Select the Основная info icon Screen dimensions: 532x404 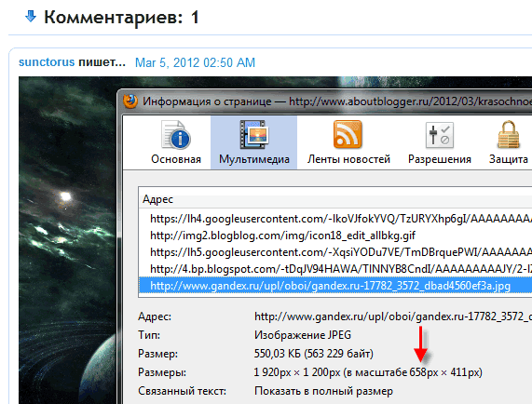point(176,135)
